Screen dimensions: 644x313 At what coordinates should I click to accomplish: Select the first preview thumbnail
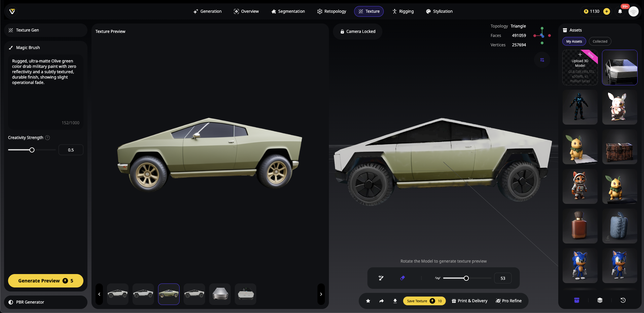[x=118, y=294]
